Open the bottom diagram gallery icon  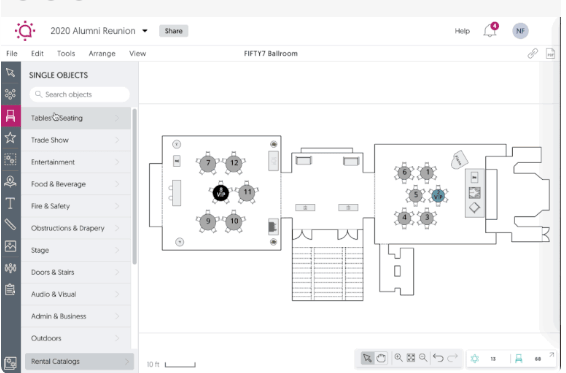coord(10,363)
